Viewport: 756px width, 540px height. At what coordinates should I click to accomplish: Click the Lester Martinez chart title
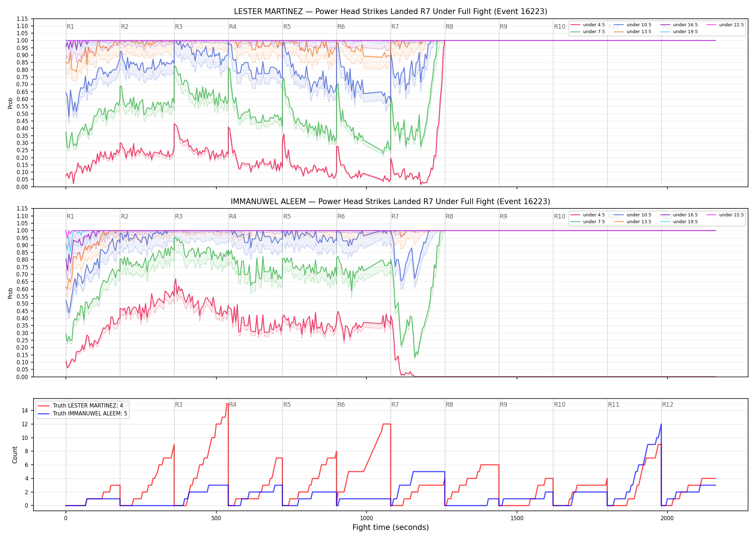[x=391, y=12]
